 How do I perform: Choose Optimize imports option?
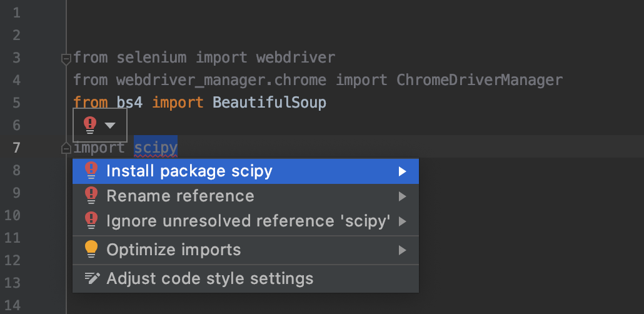(246, 250)
